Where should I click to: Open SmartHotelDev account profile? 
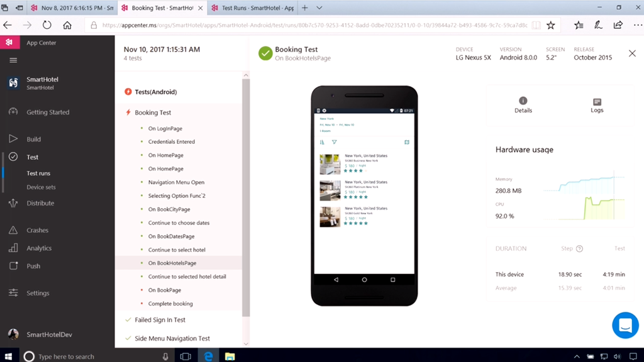click(48, 335)
